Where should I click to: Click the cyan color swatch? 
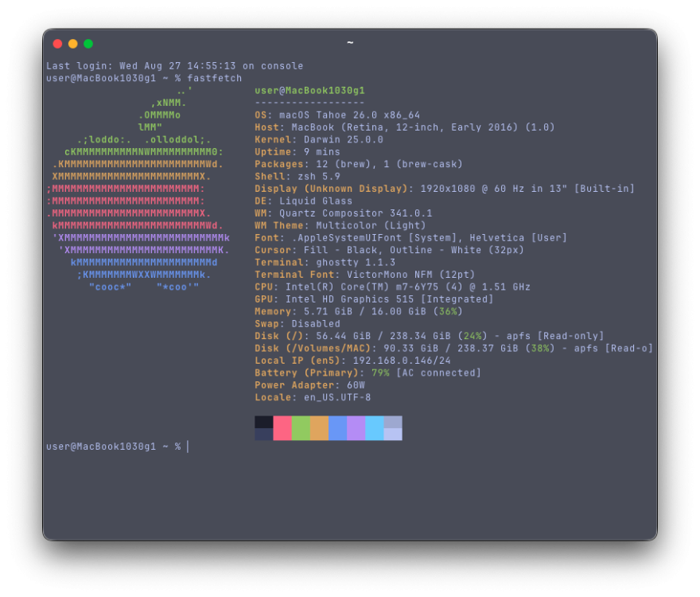pos(375,428)
